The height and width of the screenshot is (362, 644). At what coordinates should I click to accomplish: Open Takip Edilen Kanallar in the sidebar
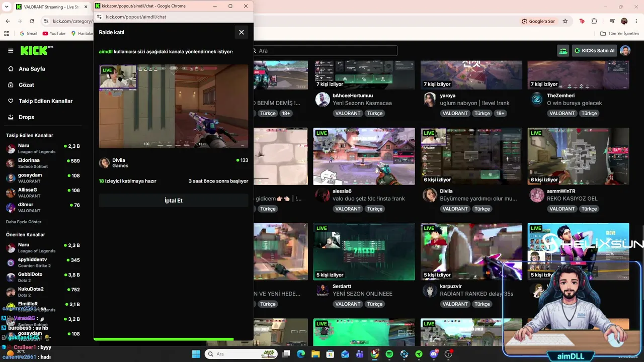pos(45,101)
